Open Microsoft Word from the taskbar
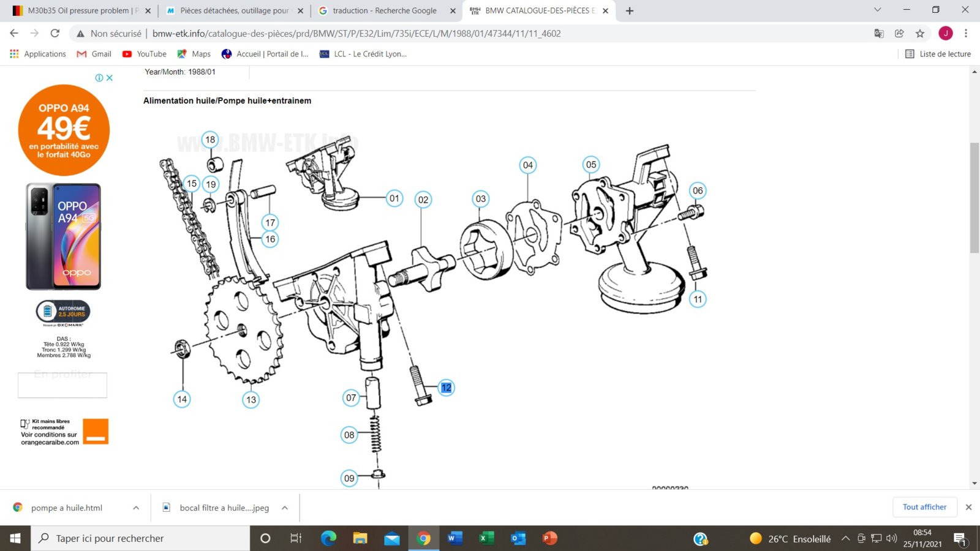 [x=454, y=538]
